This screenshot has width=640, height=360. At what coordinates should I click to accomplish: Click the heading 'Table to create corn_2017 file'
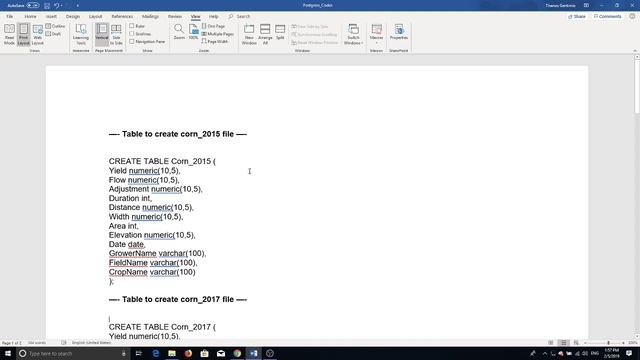(178, 299)
